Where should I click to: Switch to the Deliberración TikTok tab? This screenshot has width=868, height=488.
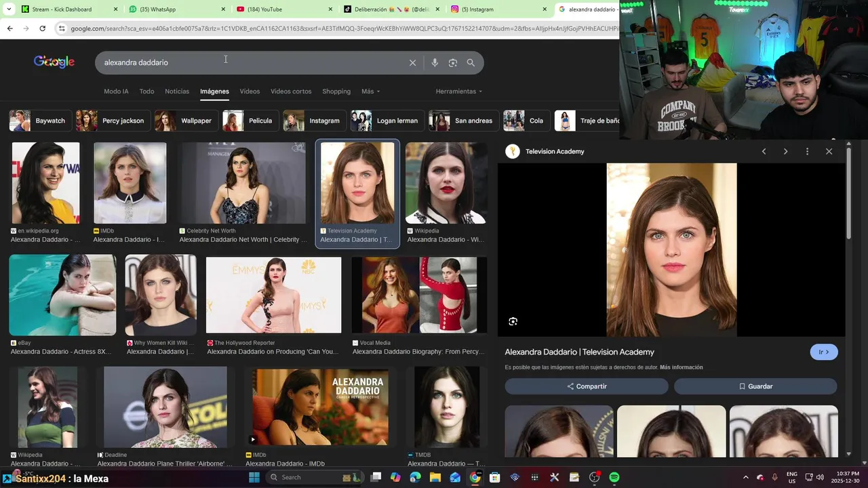coord(392,9)
